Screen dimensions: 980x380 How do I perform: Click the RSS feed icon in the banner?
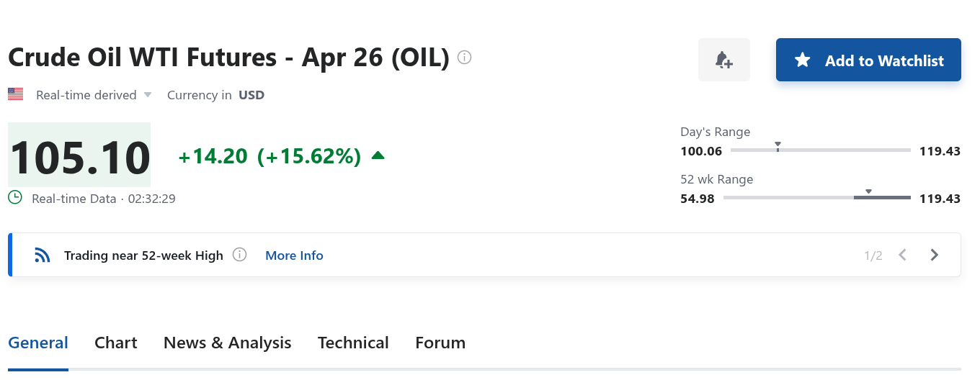click(x=43, y=255)
